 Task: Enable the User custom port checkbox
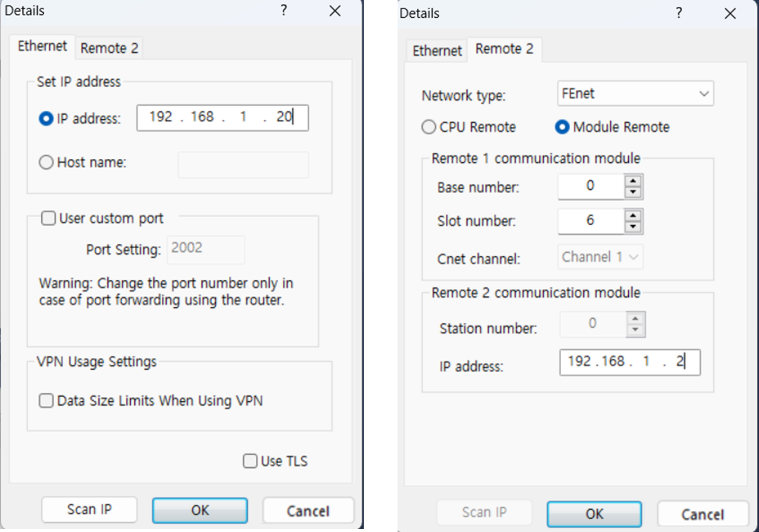click(48, 218)
